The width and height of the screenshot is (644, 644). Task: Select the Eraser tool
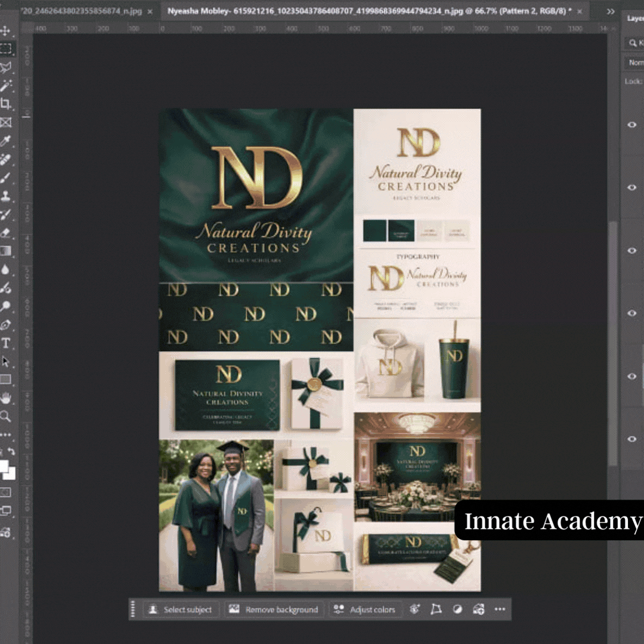[x=6, y=233]
